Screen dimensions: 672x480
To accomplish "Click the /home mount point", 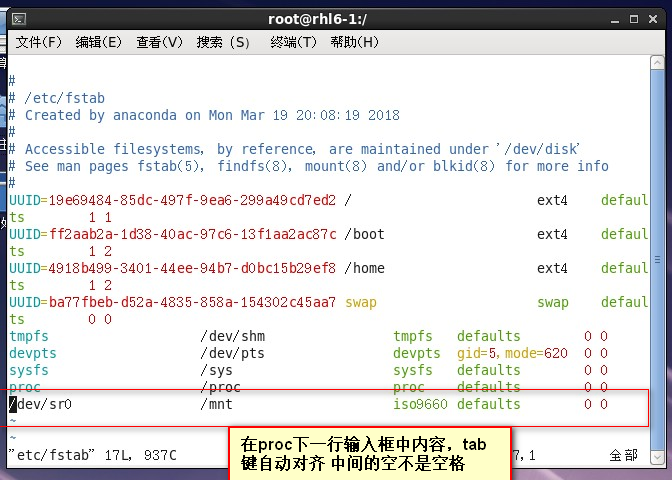I will [x=364, y=268].
